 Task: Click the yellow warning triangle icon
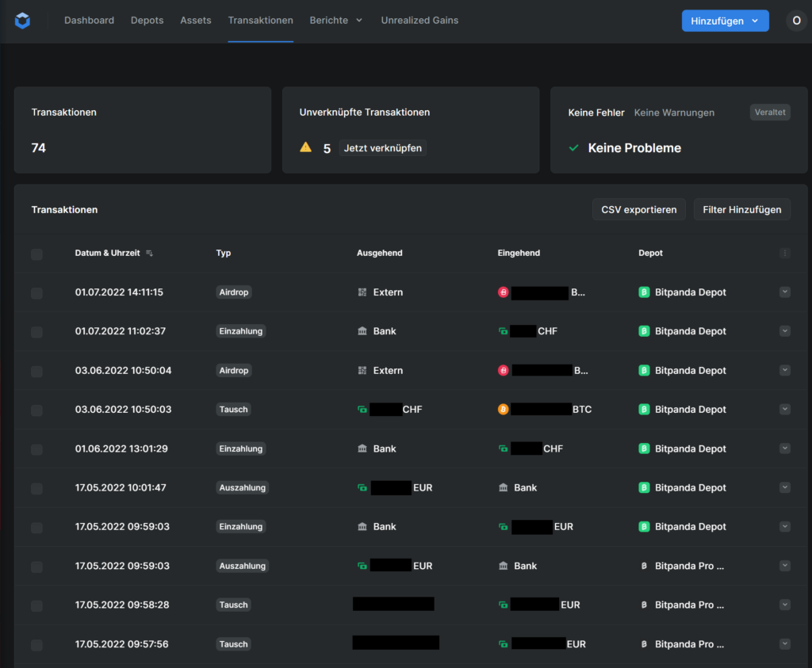pyautogui.click(x=305, y=147)
